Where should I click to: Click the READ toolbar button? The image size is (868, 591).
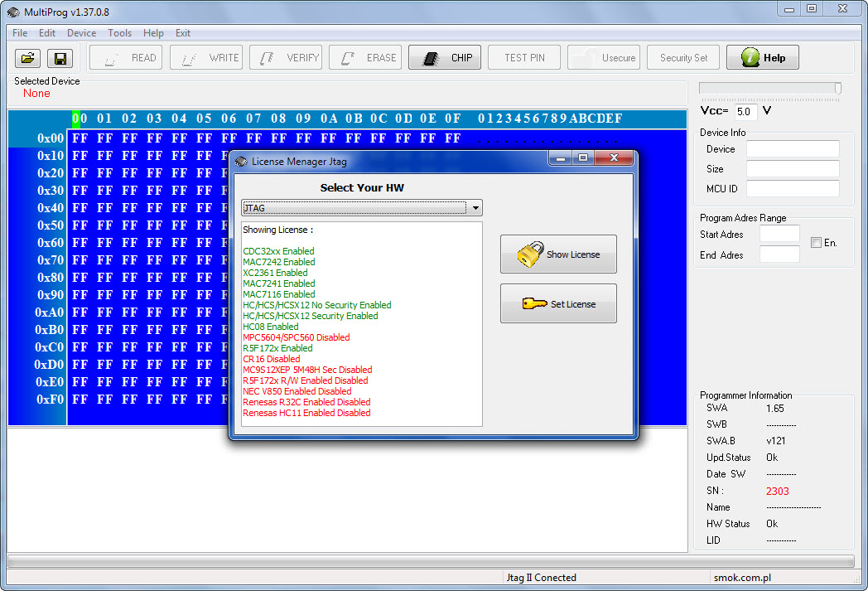126,57
